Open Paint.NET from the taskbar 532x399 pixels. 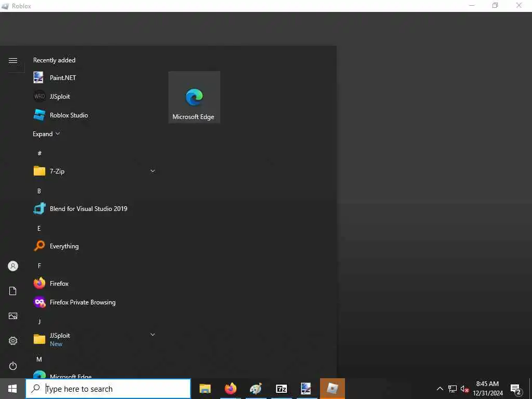coord(306,389)
